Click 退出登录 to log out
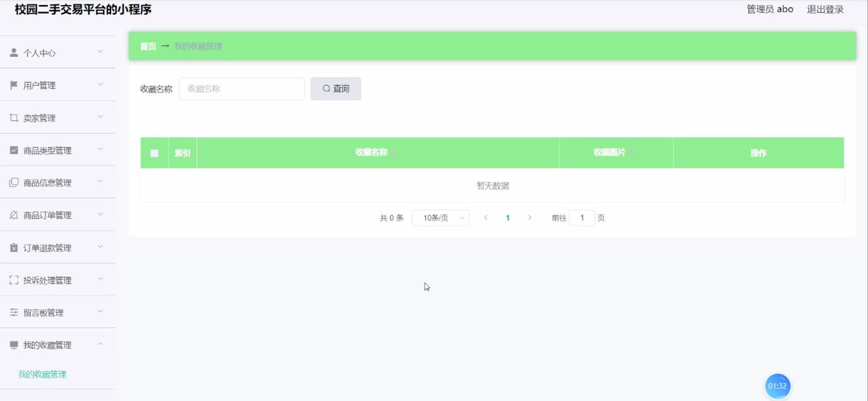Image resolution: width=868 pixels, height=401 pixels. pyautogui.click(x=825, y=9)
